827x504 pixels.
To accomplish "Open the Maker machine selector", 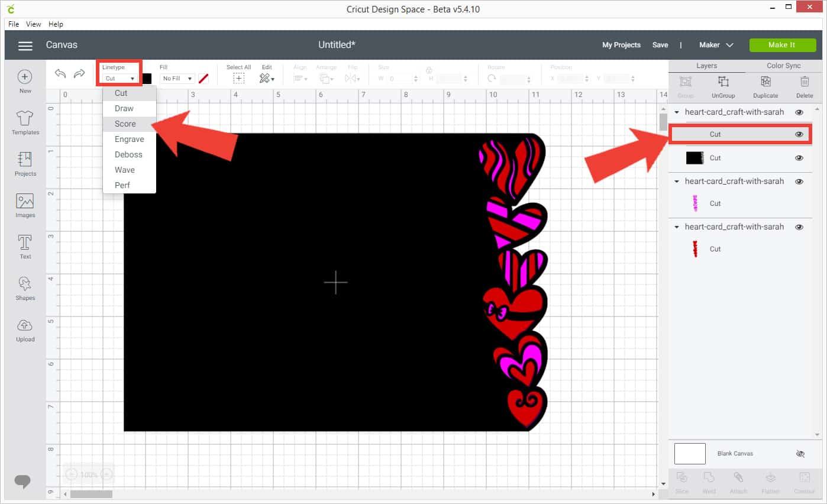I will (x=716, y=45).
